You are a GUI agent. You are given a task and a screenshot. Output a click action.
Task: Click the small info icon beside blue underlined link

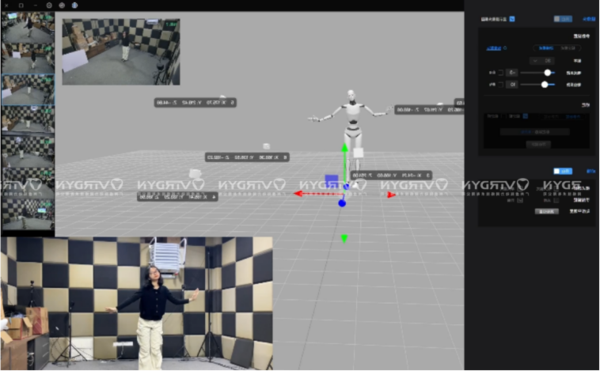(x=505, y=48)
